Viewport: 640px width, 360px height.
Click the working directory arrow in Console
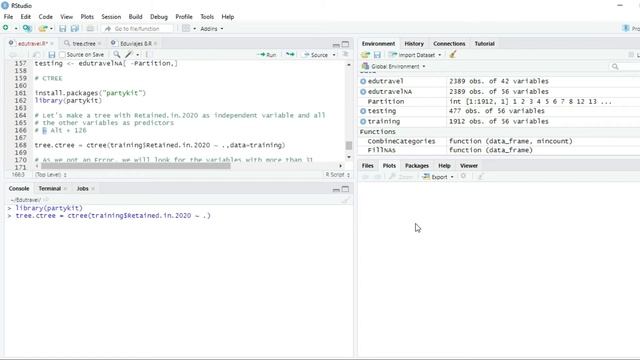(46, 200)
